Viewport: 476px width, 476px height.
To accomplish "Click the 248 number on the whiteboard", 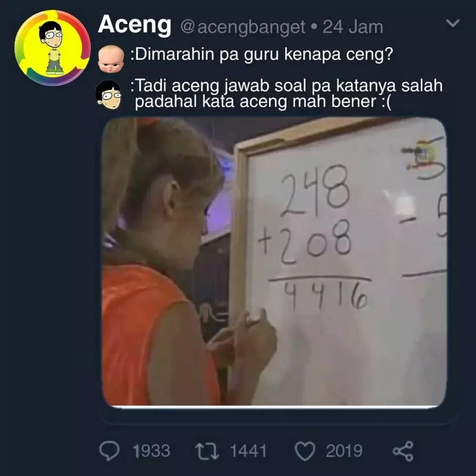I will [315, 190].
